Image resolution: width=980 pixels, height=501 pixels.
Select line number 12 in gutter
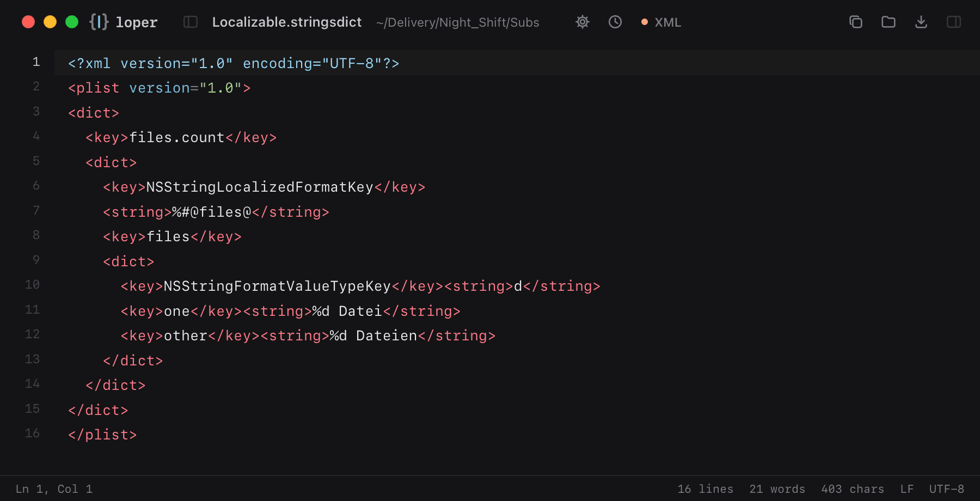32,334
